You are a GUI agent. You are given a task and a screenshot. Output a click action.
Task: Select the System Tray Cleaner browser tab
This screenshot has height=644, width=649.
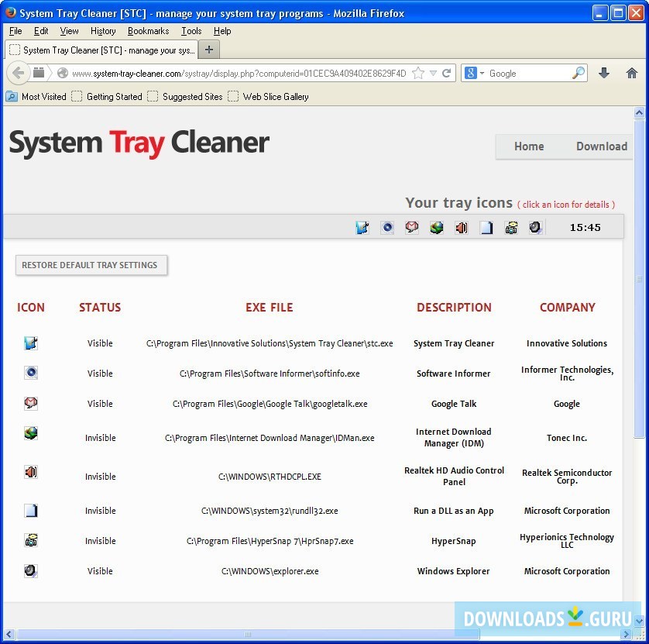pos(101,50)
